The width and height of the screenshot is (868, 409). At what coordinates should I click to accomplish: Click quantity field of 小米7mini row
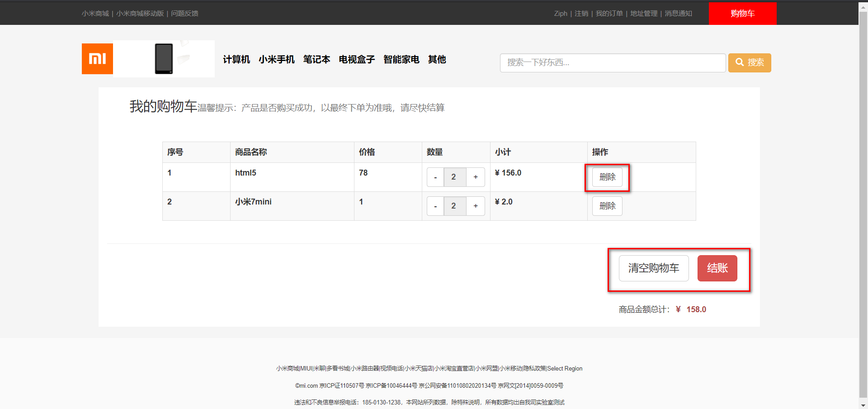455,206
